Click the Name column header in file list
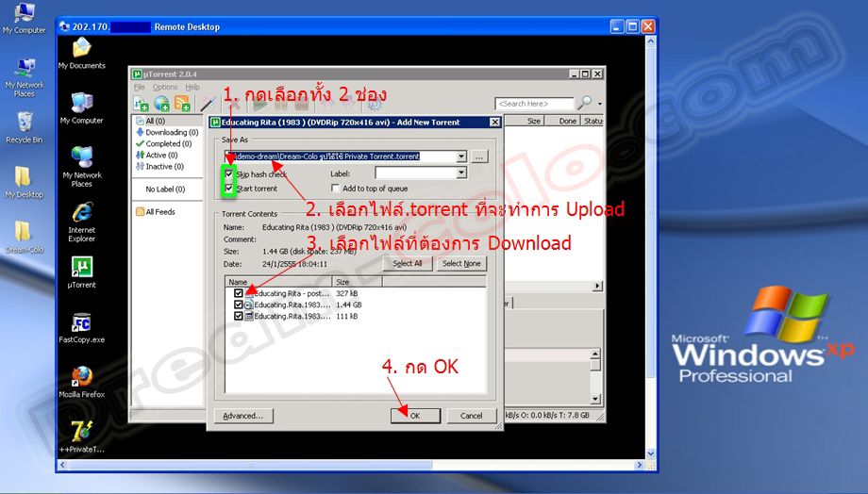The width and height of the screenshot is (868, 494). 278,282
